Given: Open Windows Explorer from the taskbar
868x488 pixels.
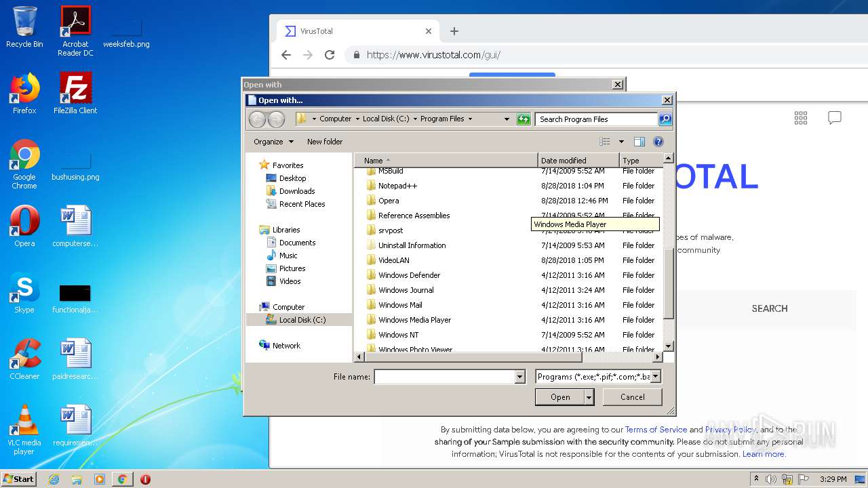Looking at the screenshot, I should point(77,479).
